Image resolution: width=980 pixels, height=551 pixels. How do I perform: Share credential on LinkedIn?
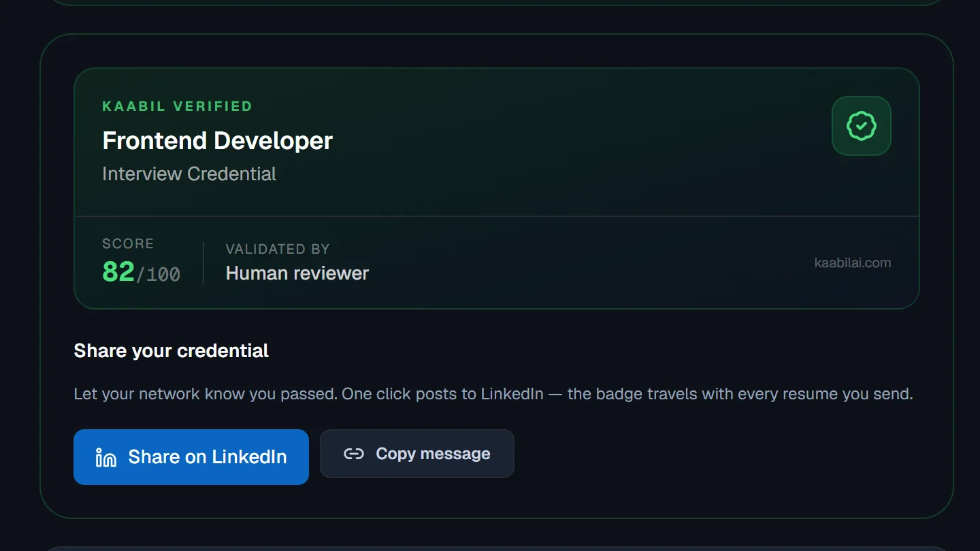tap(191, 457)
